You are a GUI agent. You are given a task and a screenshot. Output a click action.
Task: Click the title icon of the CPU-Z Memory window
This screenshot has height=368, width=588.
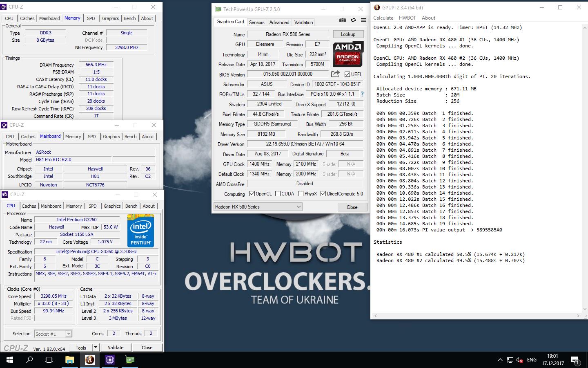(4, 7)
